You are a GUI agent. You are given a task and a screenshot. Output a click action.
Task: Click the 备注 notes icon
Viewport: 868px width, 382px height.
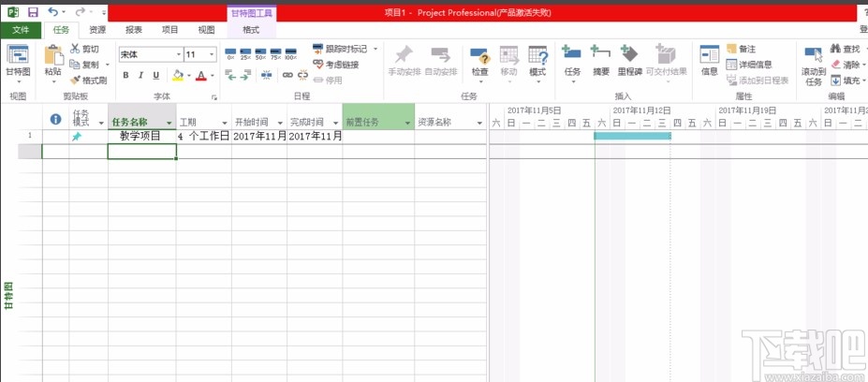(731, 50)
